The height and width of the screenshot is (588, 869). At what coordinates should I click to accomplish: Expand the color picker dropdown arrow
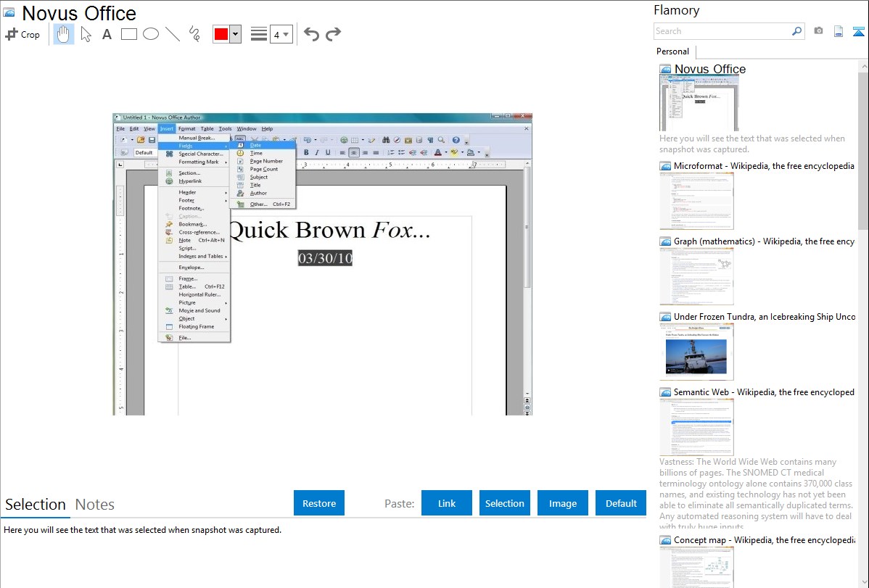[236, 34]
